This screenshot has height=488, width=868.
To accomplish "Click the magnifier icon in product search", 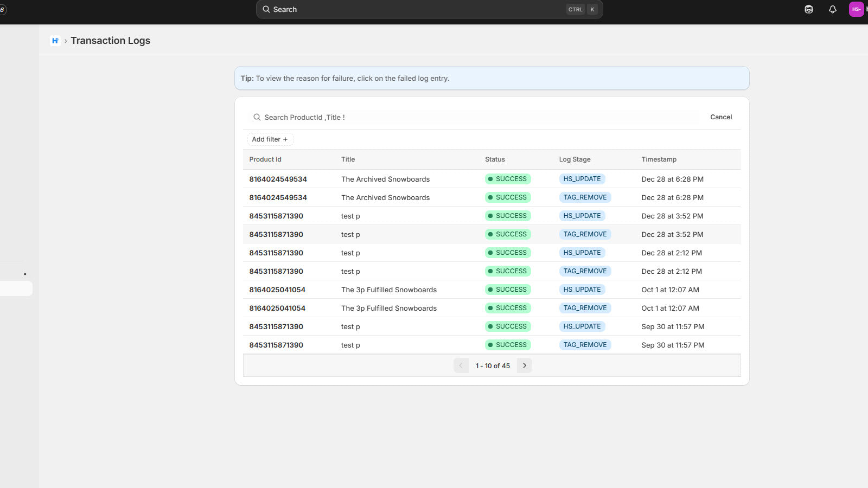I will [257, 117].
